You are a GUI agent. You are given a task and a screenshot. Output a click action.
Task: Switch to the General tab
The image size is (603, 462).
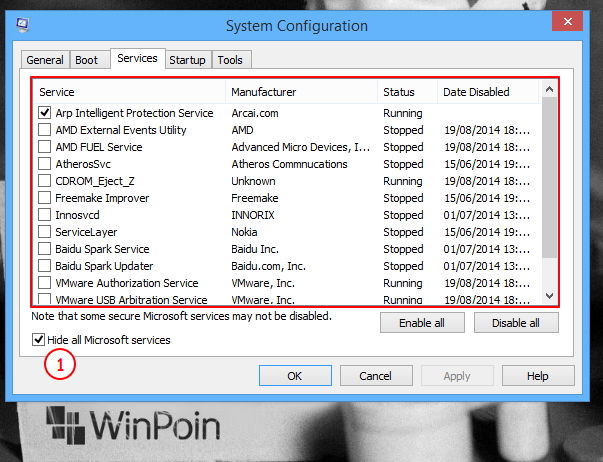click(45, 60)
